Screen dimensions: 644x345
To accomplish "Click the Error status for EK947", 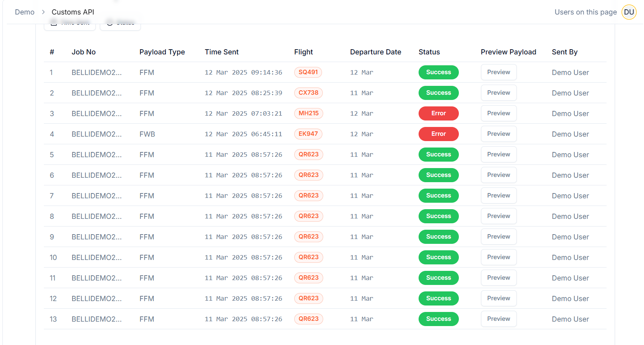I will pos(438,134).
